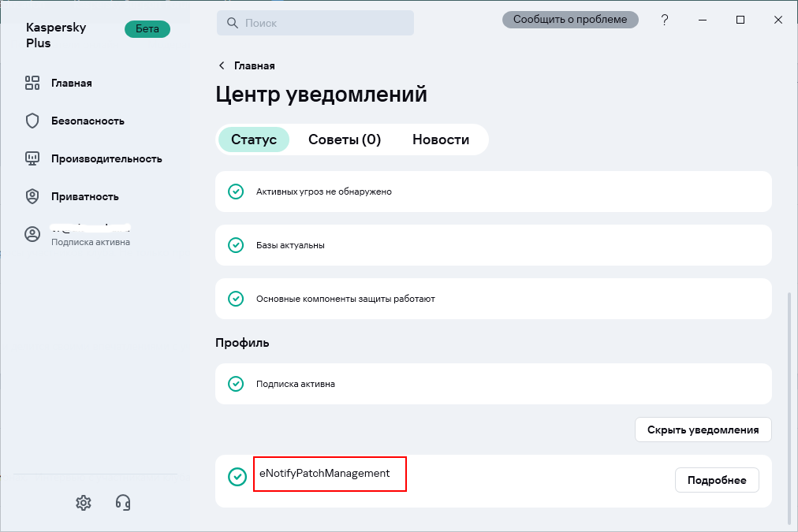Image resolution: width=798 pixels, height=532 pixels.
Task: Click the Центр уведомлений page title
Action: 321,95
